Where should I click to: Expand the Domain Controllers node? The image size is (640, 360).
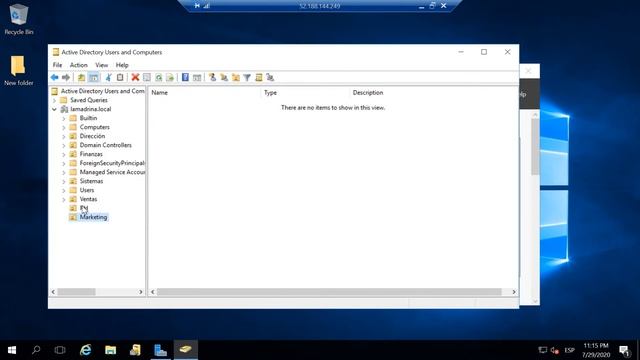(64, 145)
